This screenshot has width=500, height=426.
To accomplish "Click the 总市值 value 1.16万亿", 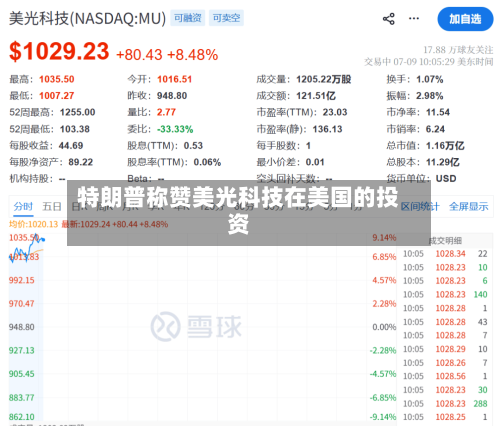I will [445, 146].
